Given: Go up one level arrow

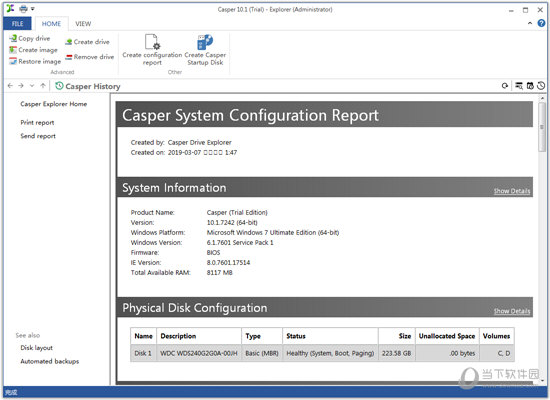Looking at the screenshot, I should pyautogui.click(x=43, y=86).
